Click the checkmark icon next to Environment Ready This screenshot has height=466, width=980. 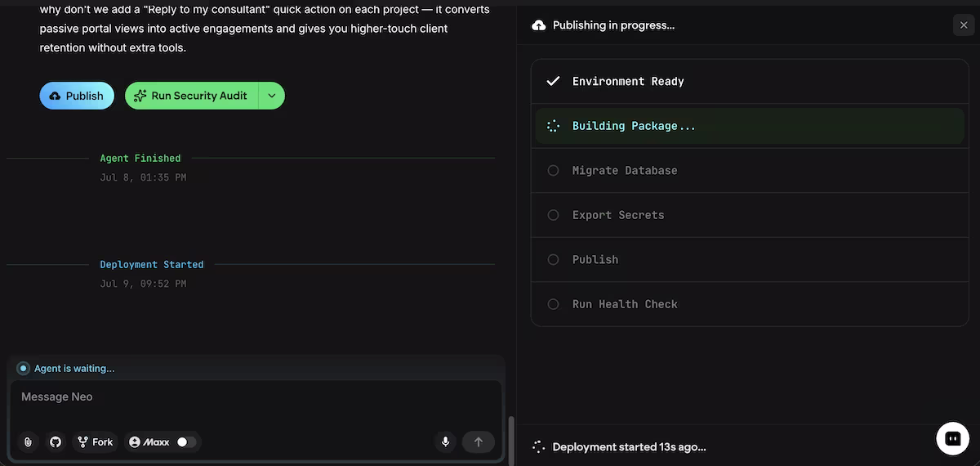[553, 81]
